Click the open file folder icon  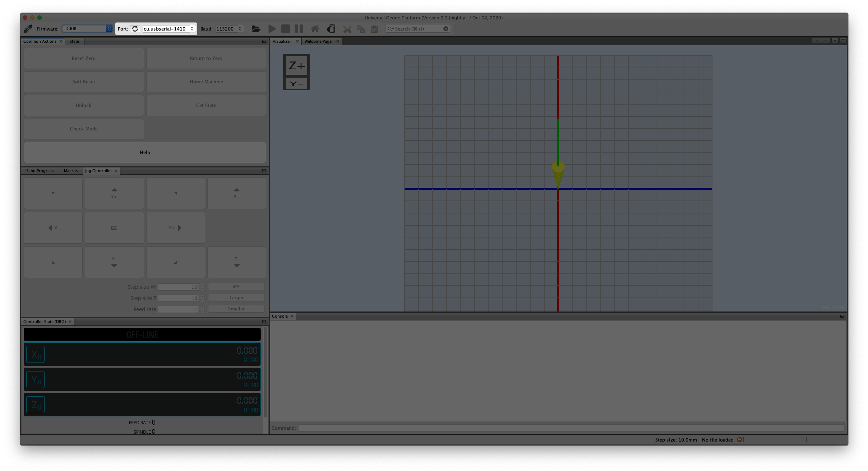pos(256,29)
